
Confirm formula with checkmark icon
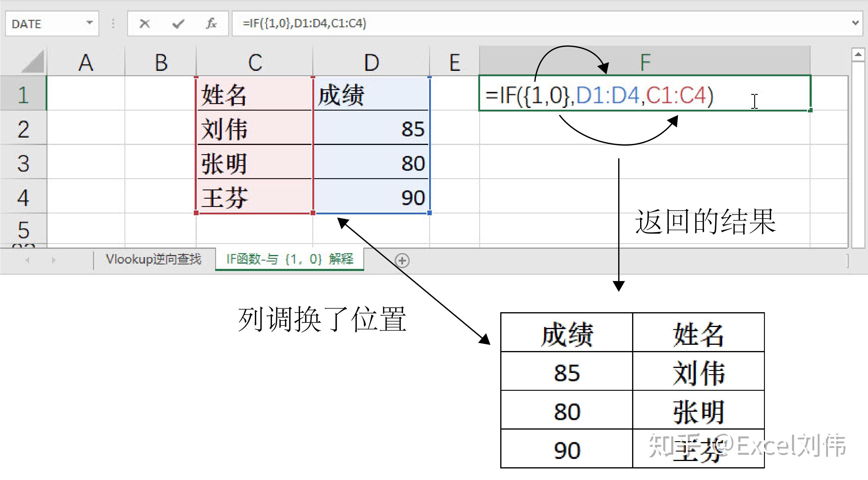(x=178, y=24)
